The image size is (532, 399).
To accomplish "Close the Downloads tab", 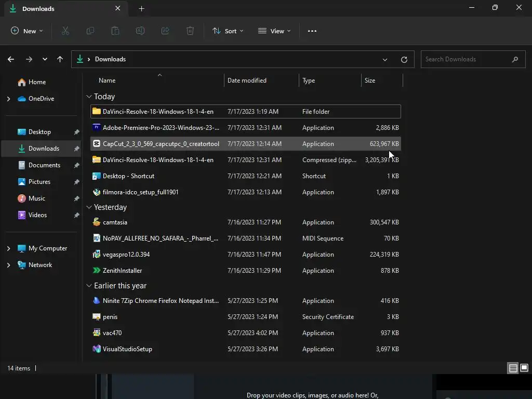I will point(118,8).
